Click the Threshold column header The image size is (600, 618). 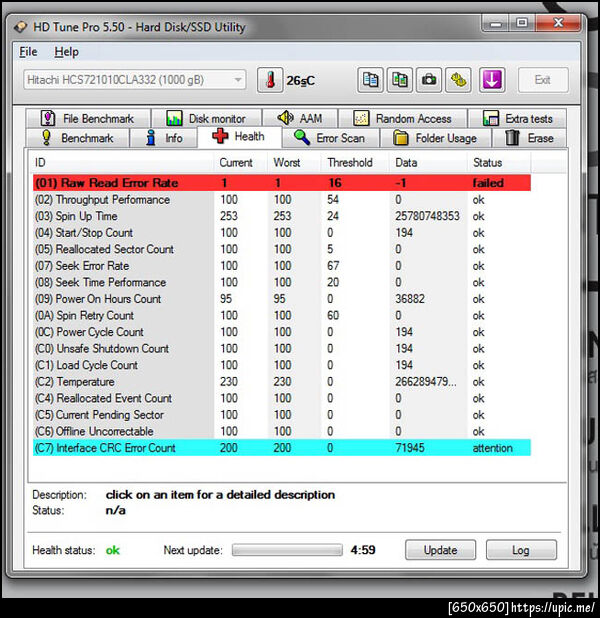pos(355,163)
